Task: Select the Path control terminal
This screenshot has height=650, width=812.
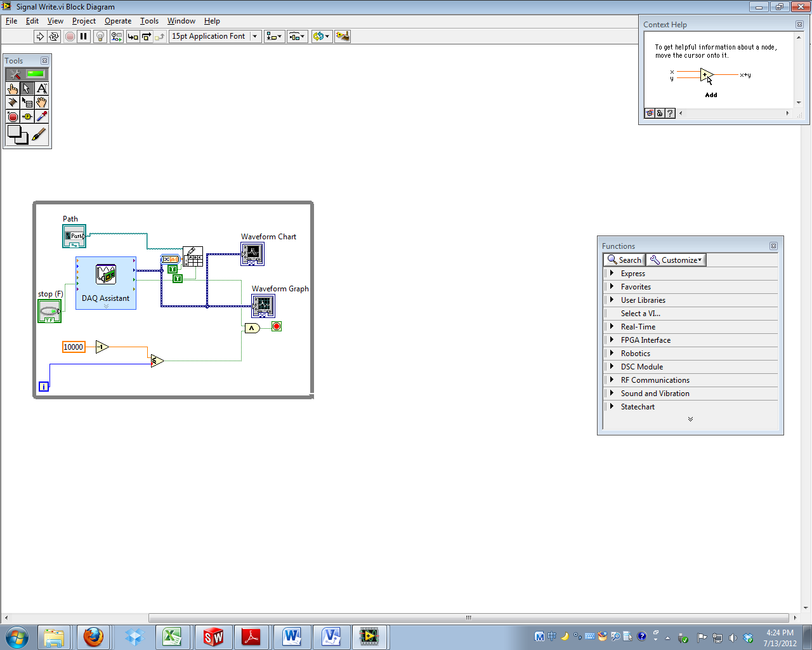Action: 74,236
